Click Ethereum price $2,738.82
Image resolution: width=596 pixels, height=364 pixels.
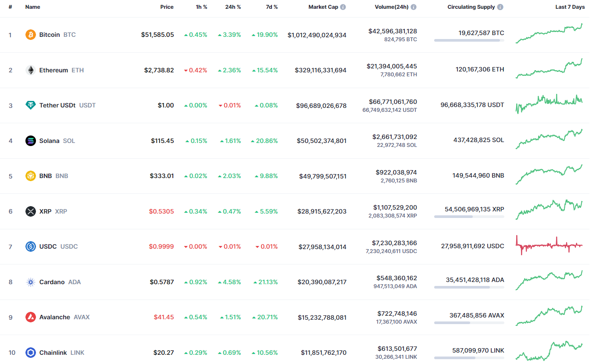tap(159, 70)
